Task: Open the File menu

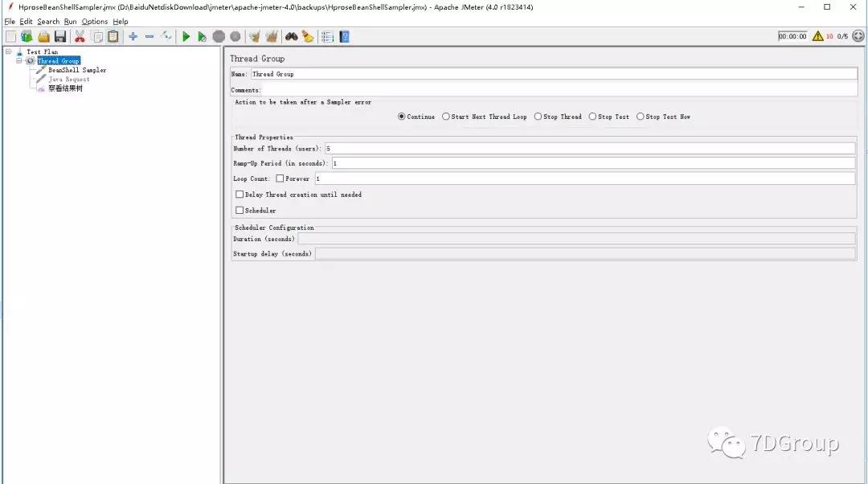Action: point(10,22)
